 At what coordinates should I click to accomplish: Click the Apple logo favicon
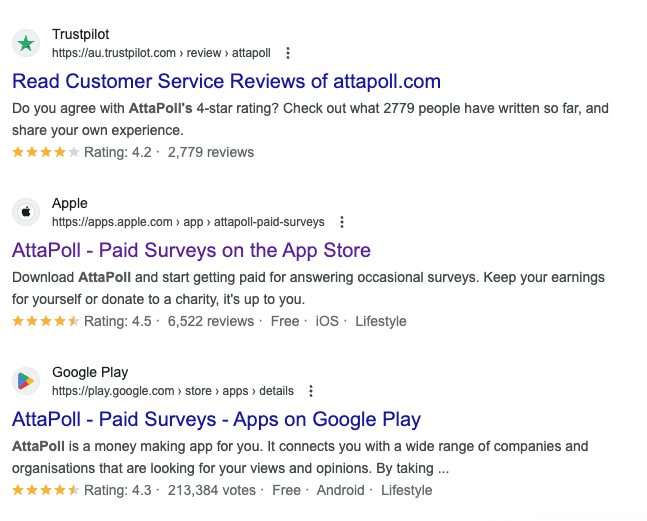26,212
